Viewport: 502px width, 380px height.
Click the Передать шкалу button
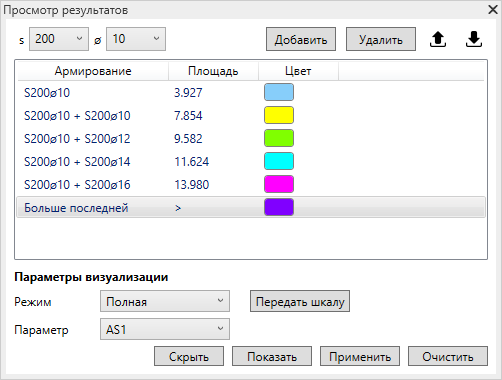pos(300,301)
